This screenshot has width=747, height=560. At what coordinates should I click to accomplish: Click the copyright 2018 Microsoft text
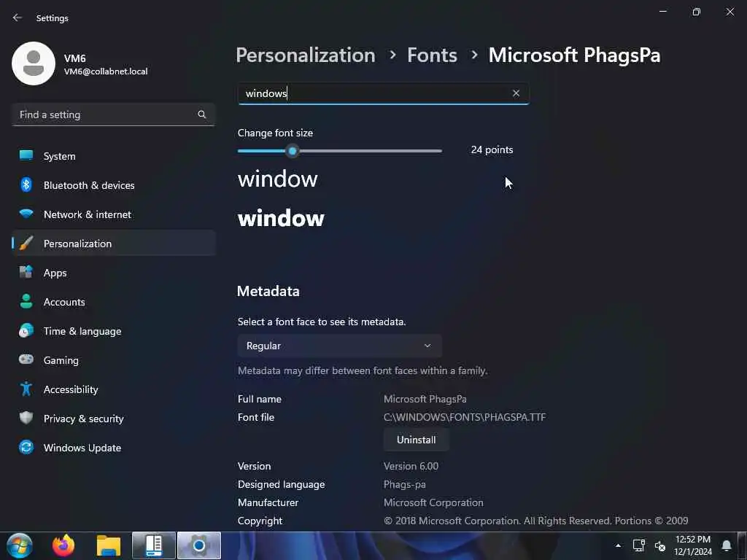click(x=536, y=521)
